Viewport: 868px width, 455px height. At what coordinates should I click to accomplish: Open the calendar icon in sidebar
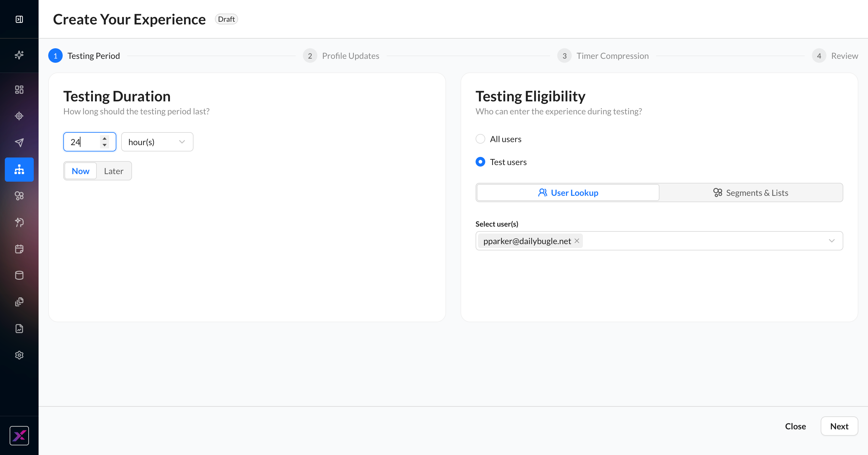click(x=19, y=249)
